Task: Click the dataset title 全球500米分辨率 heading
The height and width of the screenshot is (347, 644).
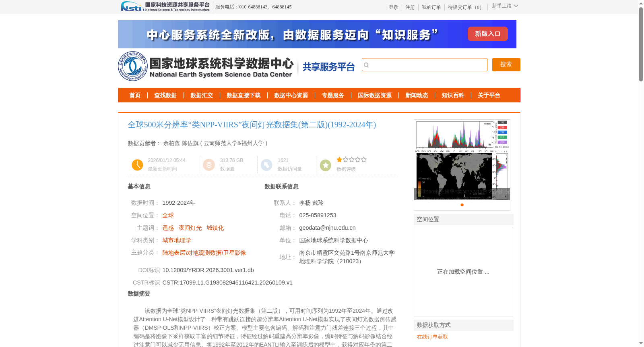Action: [252, 125]
